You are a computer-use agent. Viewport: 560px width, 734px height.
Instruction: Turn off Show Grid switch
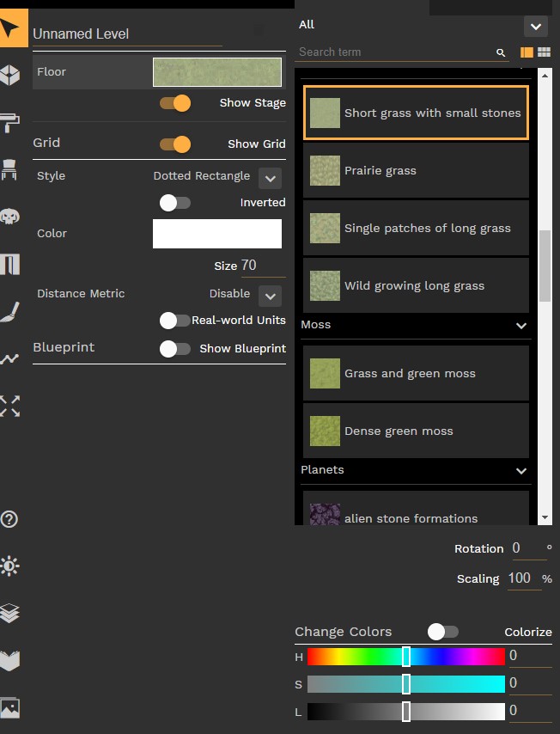coord(175,144)
